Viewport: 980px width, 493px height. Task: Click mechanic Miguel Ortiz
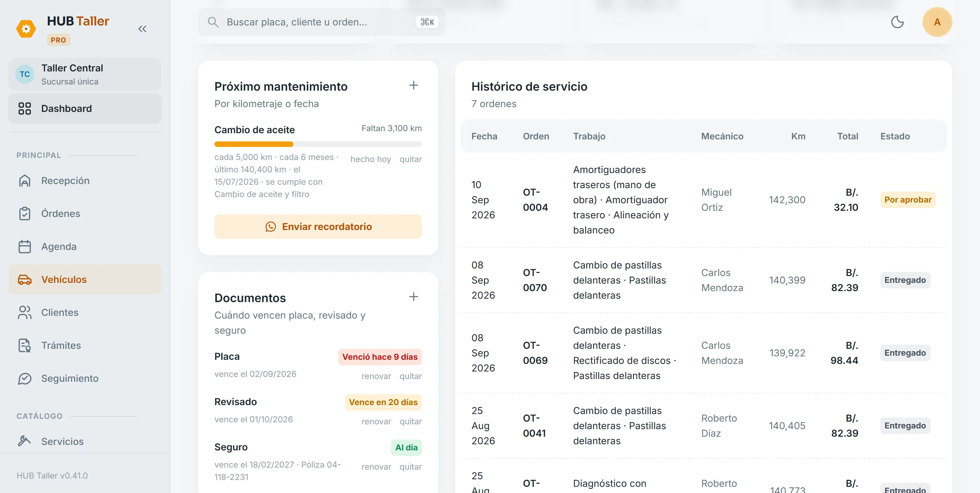[716, 200]
